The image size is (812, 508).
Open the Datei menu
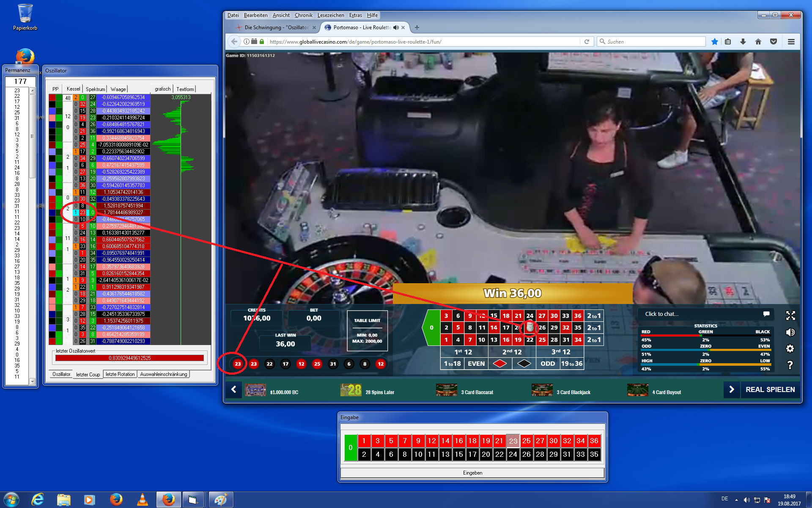coord(233,15)
